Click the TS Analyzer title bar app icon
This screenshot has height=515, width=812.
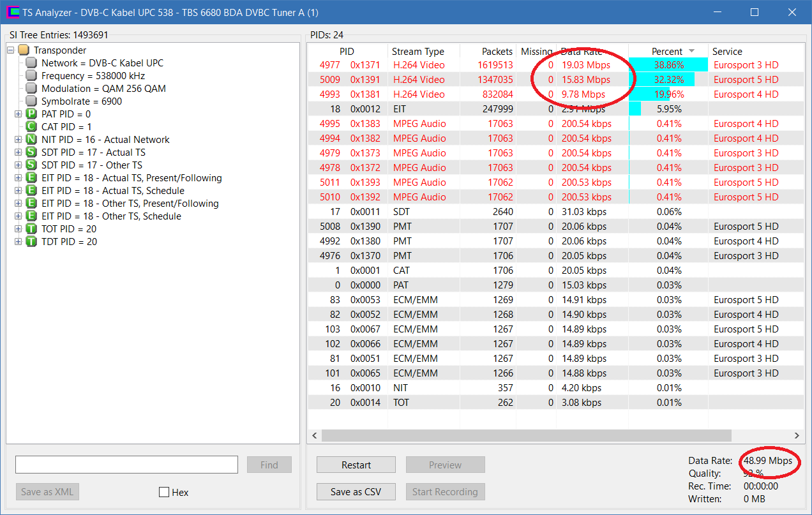[x=12, y=12]
